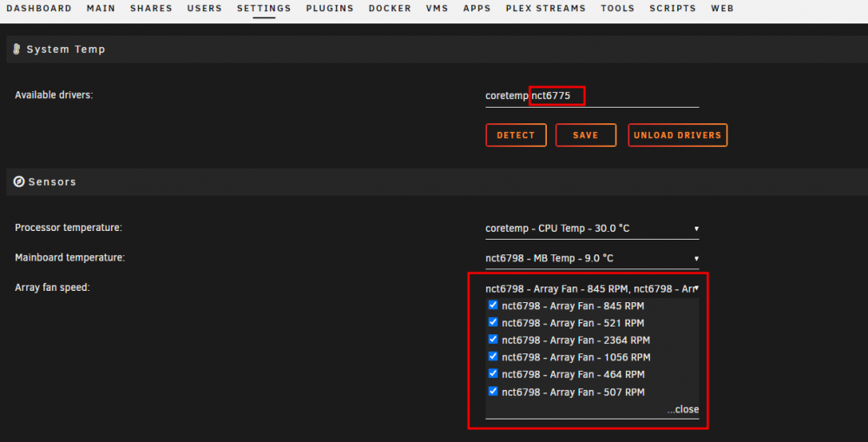This screenshot has height=442, width=868.
Task: Collapse the Array fan speed dropdown
Action: pyautogui.click(x=592, y=288)
